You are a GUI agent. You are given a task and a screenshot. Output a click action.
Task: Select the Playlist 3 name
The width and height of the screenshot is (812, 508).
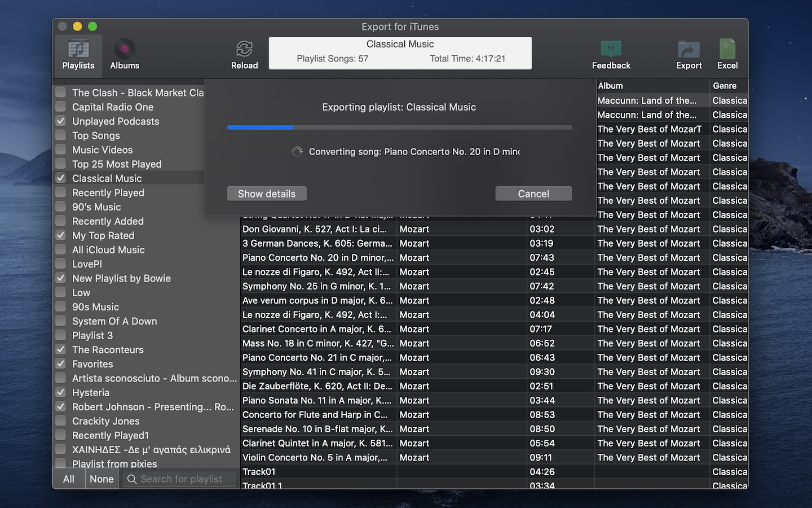(92, 335)
